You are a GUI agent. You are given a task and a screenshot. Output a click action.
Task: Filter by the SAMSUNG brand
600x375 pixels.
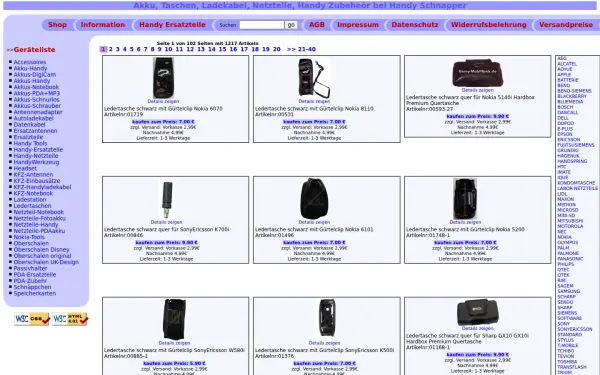[x=569, y=291]
